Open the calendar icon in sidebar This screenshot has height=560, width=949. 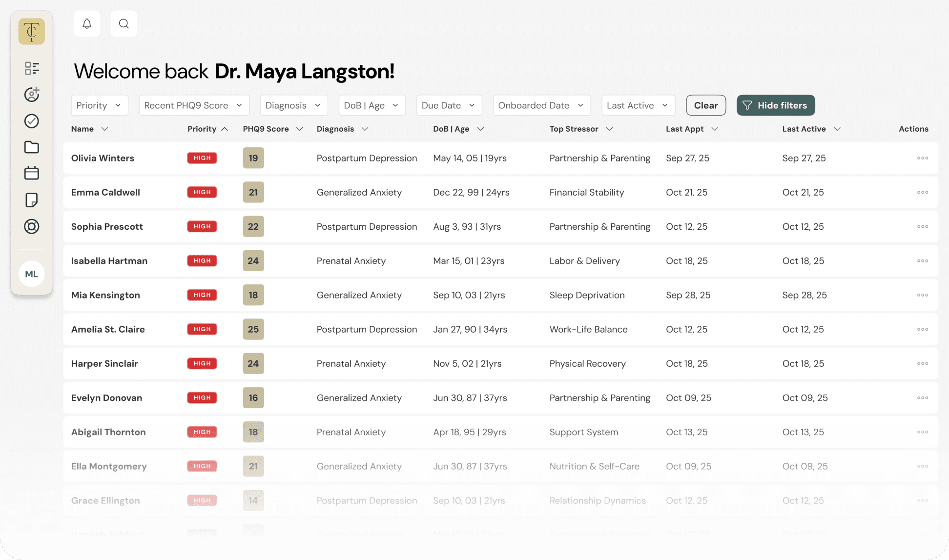pos(32,173)
